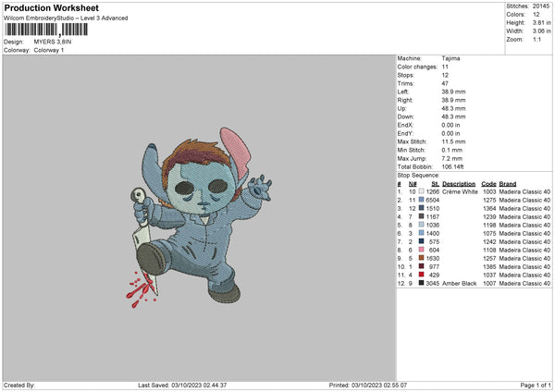Click the Crème White color swatch
Viewport: 555px width, 392px height.
point(421,191)
